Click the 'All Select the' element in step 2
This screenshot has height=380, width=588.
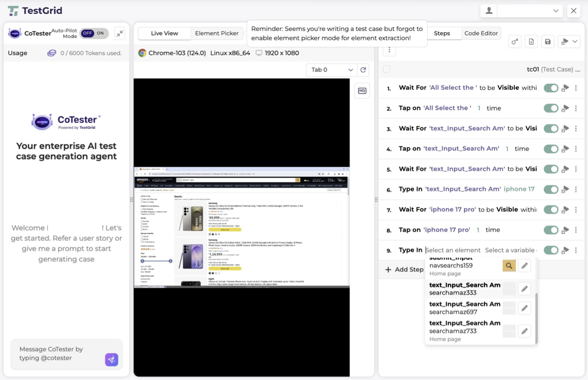click(447, 108)
